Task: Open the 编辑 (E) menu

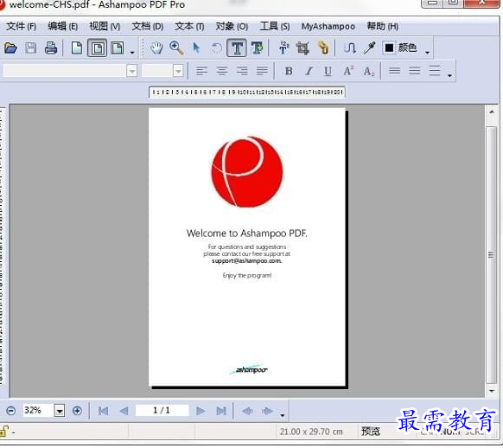Action: [x=62, y=26]
